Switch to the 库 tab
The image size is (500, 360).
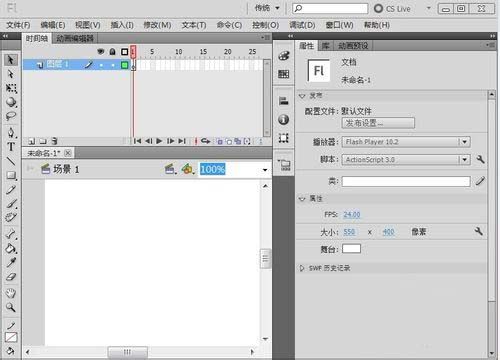tap(326, 46)
